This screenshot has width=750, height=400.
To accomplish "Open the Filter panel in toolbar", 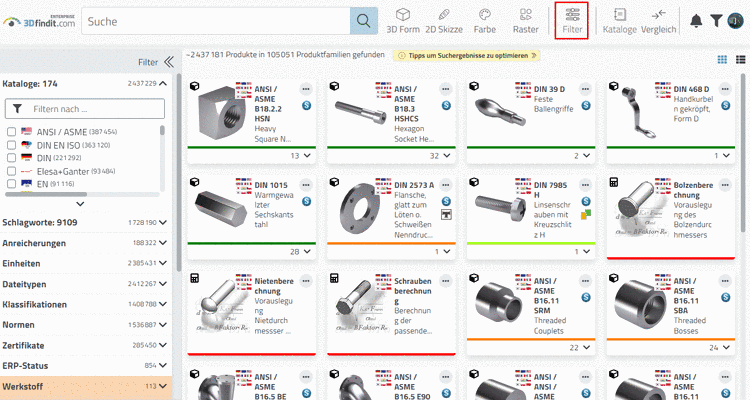I will [572, 22].
